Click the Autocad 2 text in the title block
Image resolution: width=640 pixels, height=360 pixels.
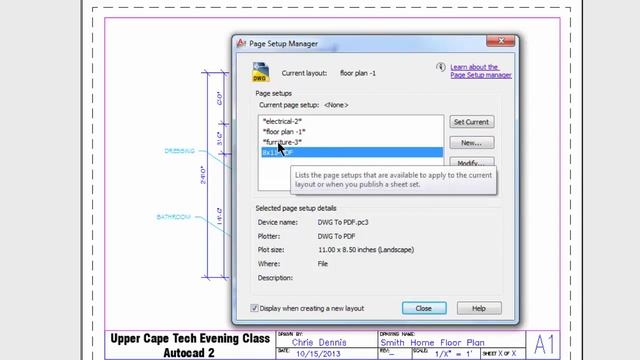[x=189, y=353]
